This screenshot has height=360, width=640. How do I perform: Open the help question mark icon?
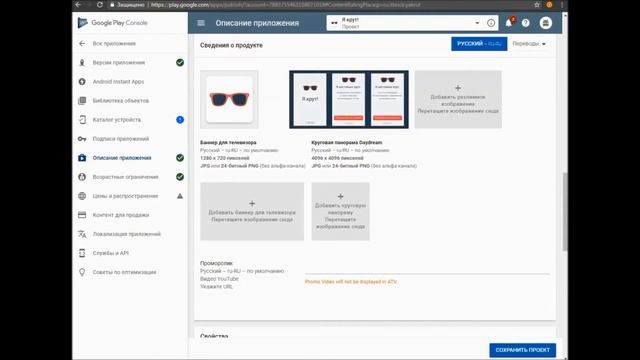click(526, 23)
